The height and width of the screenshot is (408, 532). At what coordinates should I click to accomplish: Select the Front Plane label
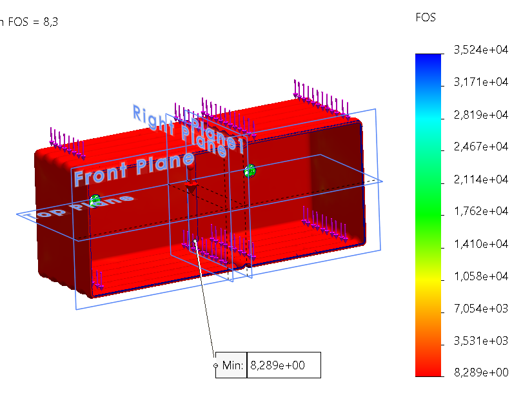(133, 168)
